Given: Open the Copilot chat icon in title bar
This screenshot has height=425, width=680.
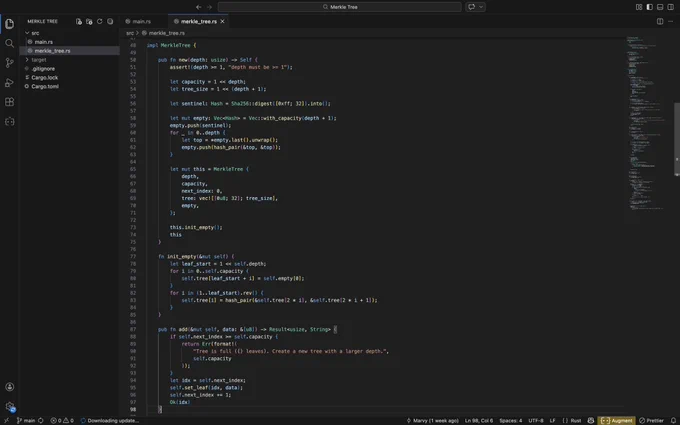Looking at the screenshot, I should click(472, 7).
